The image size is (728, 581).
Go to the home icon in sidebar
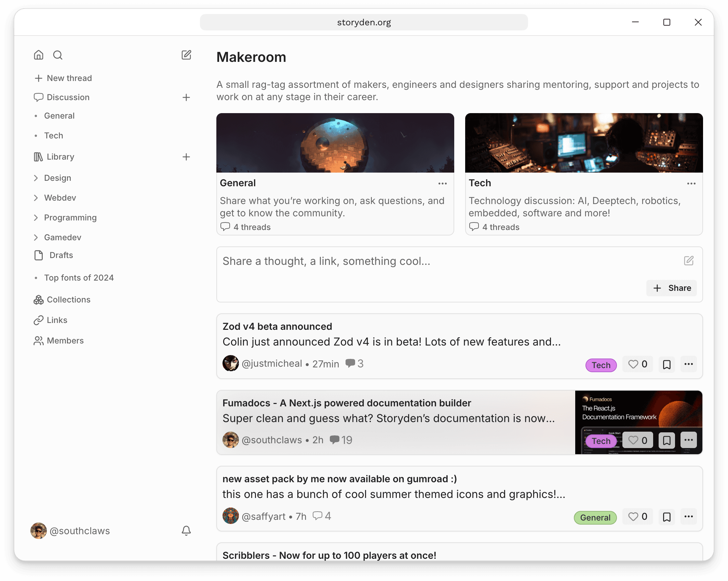tap(39, 55)
